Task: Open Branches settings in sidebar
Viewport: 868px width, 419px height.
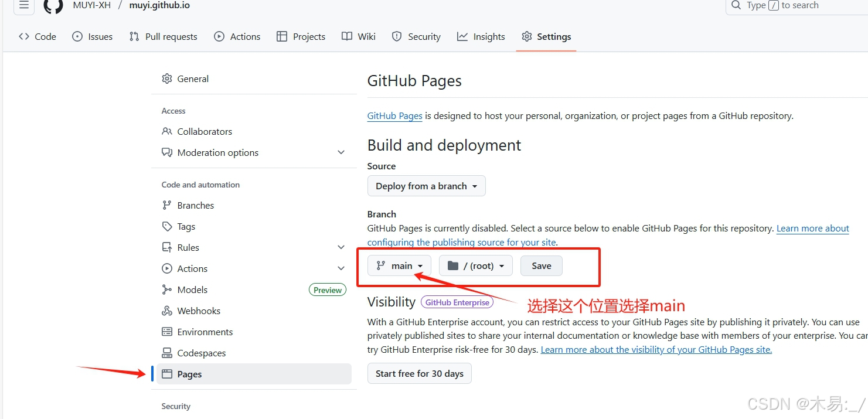Action: click(x=254, y=205)
